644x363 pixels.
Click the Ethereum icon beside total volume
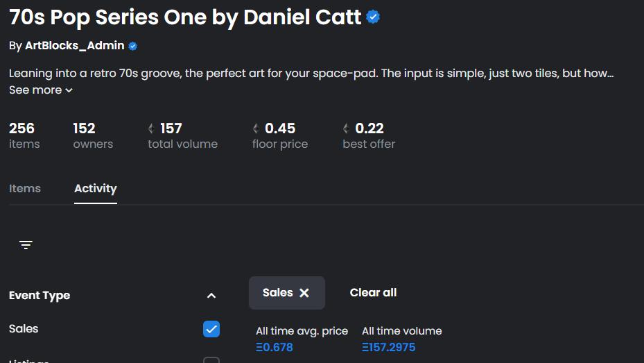pos(151,128)
